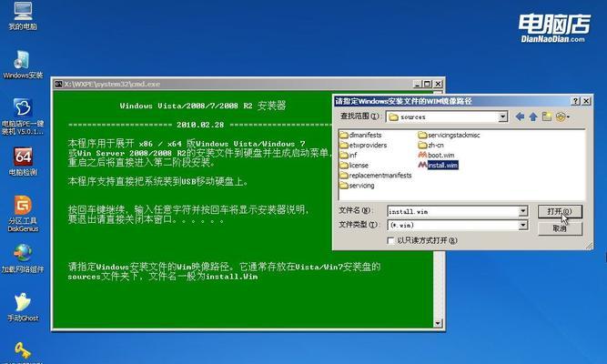Launch the Windows安装 desktop shortcut

click(x=23, y=65)
